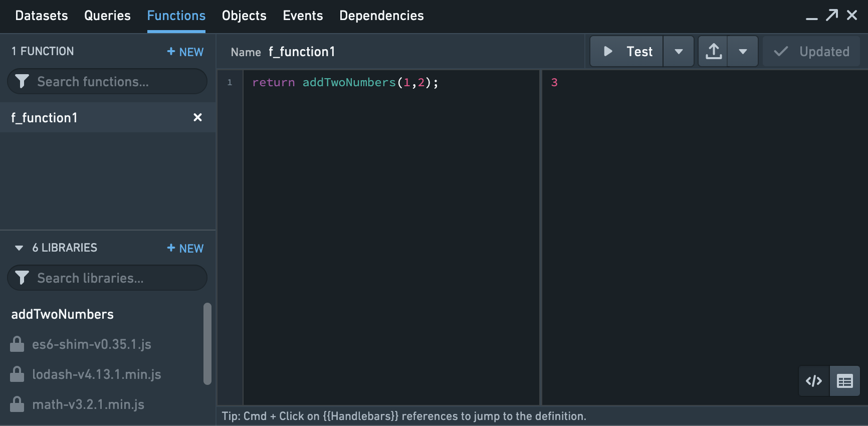Click the lock icon beside math-v3.2.1
This screenshot has height=426, width=868.
pos(17,404)
